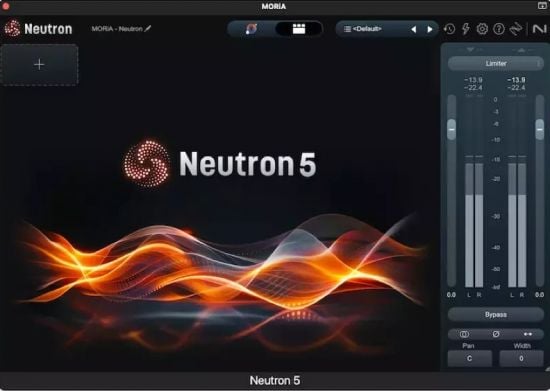550x391 pixels.
Task: Toggle the zero latency lightning icon
Action: (x=466, y=29)
